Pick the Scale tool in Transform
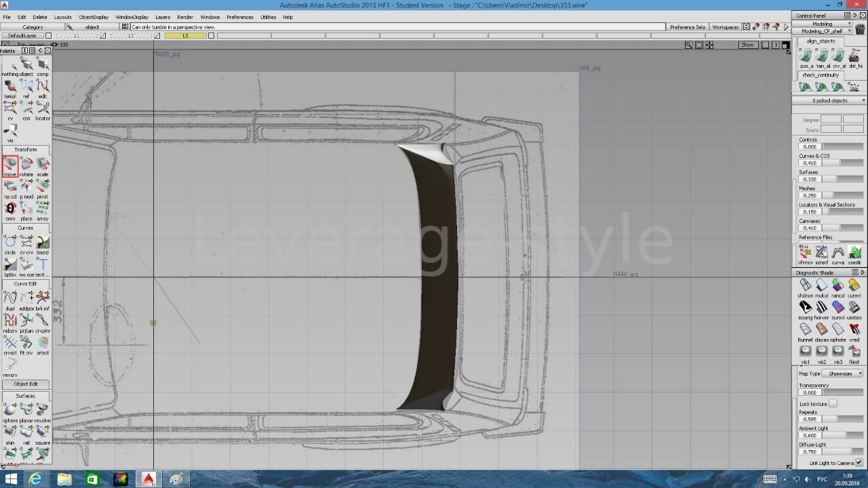 click(43, 165)
